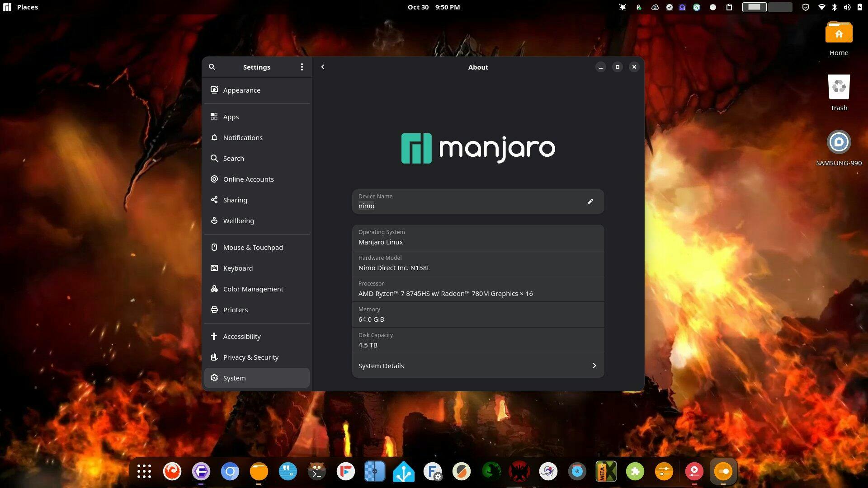Open the SAMSUNG-990 drive icon
Screen dimensions: 868x488
click(839, 143)
